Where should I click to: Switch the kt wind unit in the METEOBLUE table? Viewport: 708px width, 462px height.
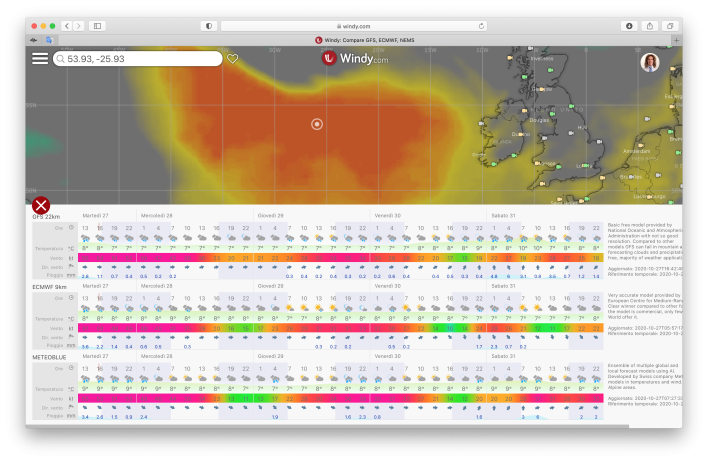tap(71, 398)
